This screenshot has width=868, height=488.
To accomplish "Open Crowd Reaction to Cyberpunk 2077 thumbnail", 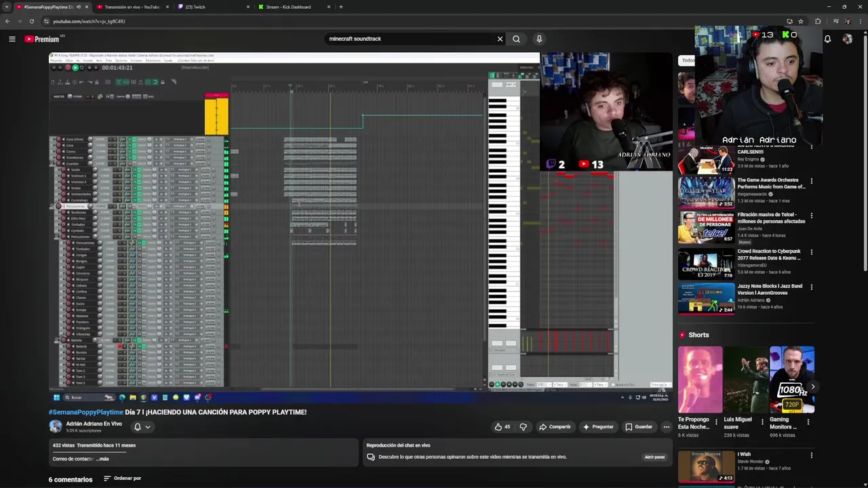I will pos(707,264).
